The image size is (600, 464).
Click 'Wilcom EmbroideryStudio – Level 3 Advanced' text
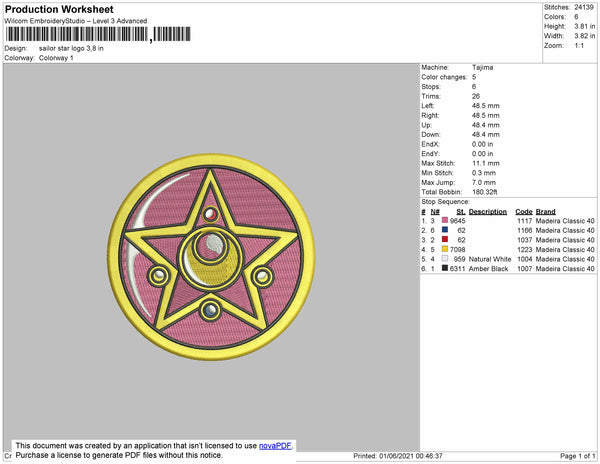tap(76, 21)
